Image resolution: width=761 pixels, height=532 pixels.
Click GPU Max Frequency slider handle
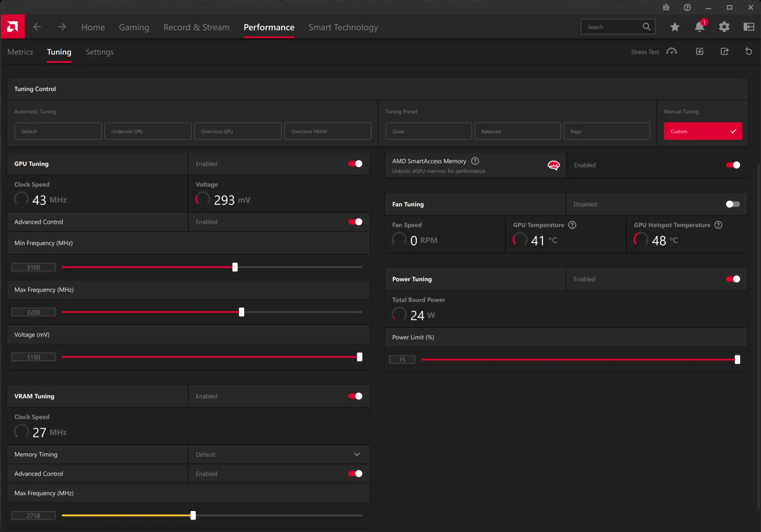[x=242, y=312]
